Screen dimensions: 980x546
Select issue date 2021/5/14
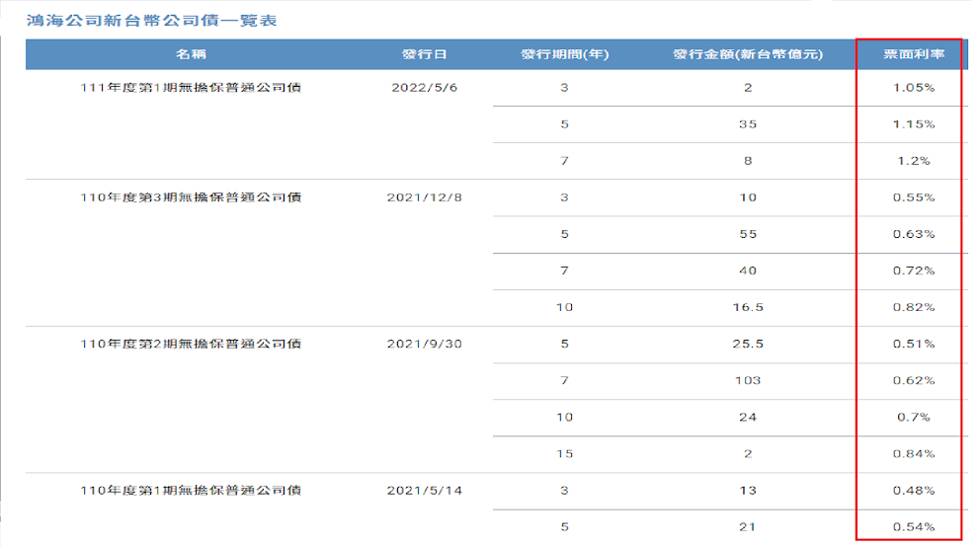tap(425, 491)
